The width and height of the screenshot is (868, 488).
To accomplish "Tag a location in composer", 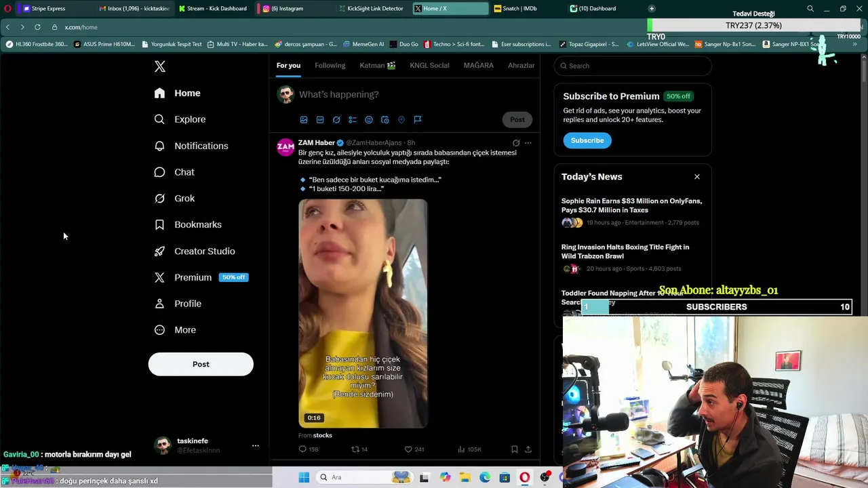I will [x=401, y=119].
